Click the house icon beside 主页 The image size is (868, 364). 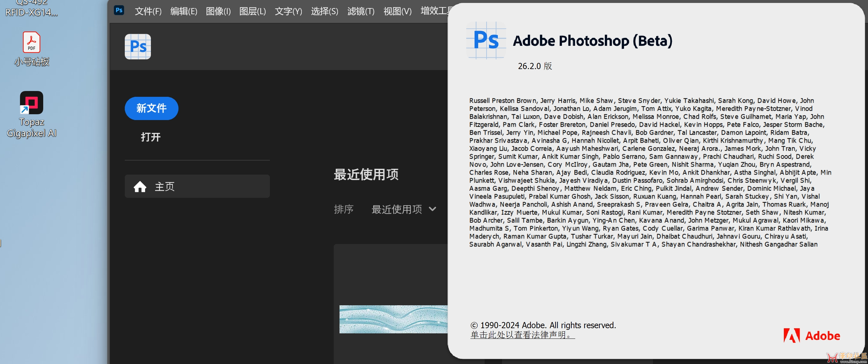pos(140,186)
